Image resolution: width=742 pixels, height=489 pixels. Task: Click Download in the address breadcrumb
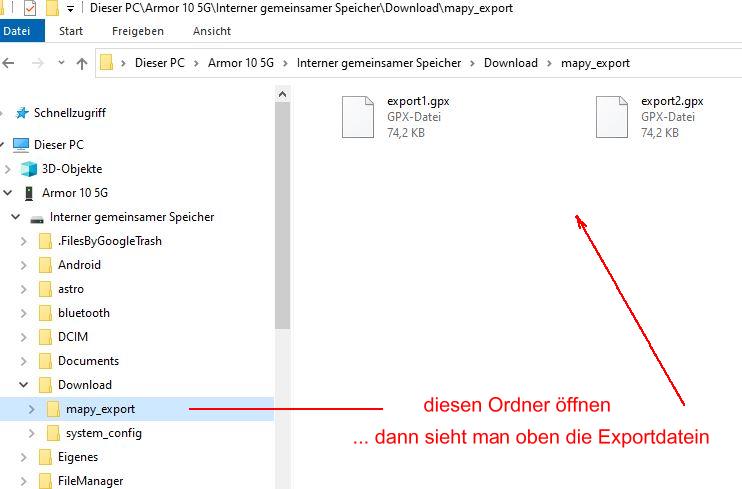click(510, 63)
